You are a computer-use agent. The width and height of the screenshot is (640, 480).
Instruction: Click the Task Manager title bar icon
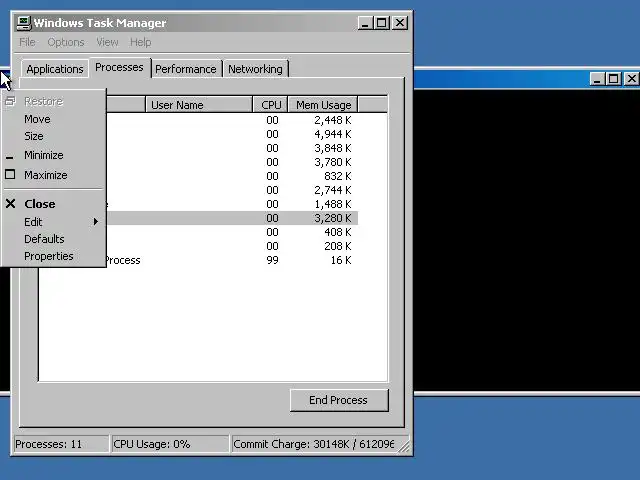click(24, 22)
